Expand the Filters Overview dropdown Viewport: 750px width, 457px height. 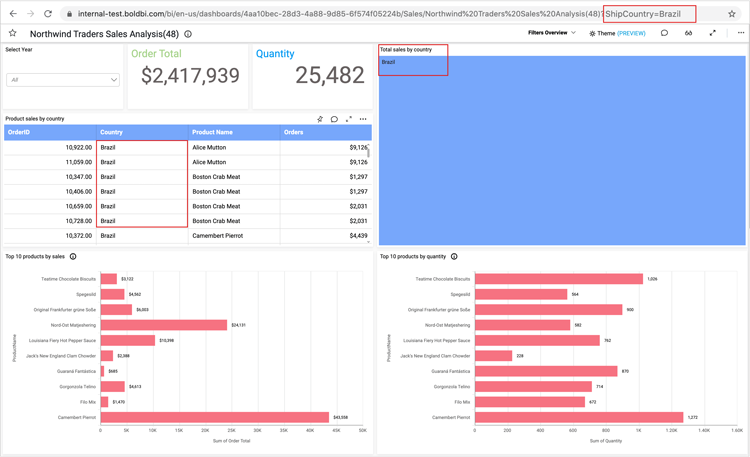pyautogui.click(x=552, y=33)
